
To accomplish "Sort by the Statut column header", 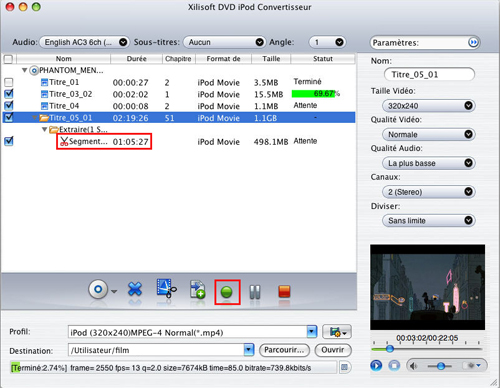I will (x=323, y=59).
